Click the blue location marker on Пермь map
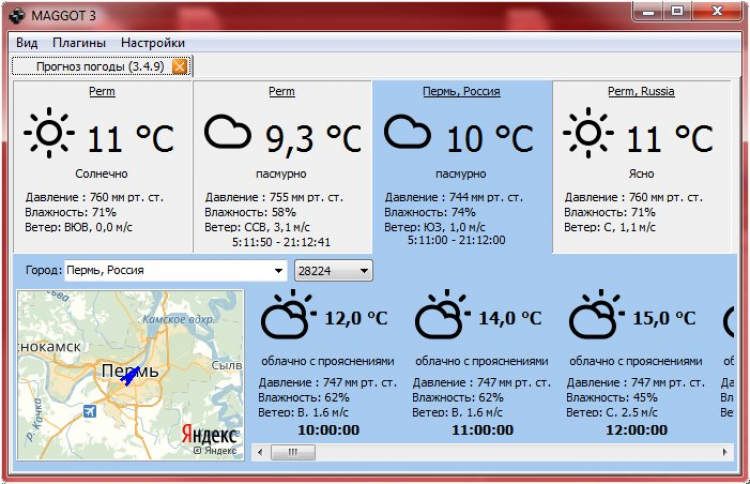This screenshot has width=750, height=484. tap(129, 376)
